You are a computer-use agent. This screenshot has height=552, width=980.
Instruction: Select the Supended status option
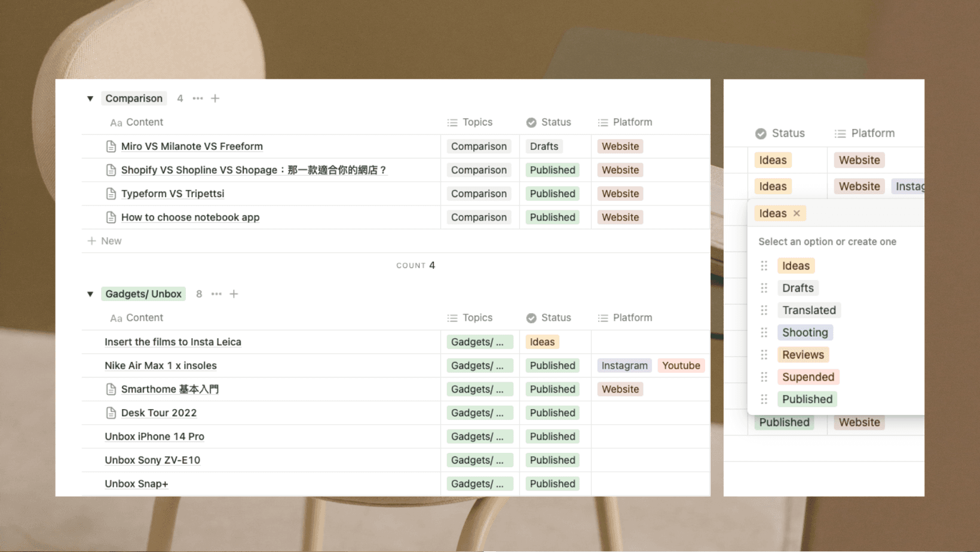[808, 377]
